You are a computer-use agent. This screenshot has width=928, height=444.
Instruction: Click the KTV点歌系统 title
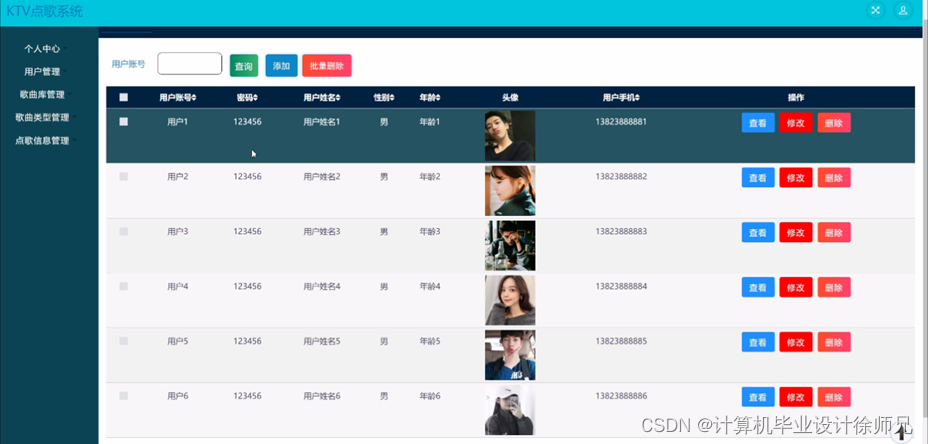coord(44,11)
